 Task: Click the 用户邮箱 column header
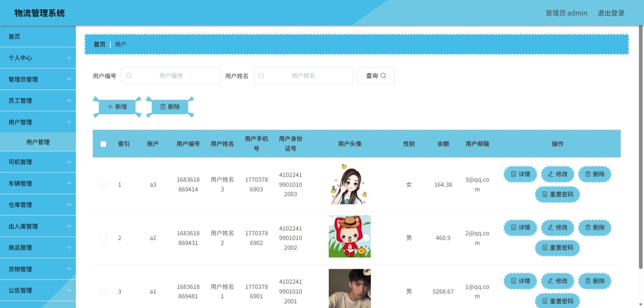coord(477,144)
